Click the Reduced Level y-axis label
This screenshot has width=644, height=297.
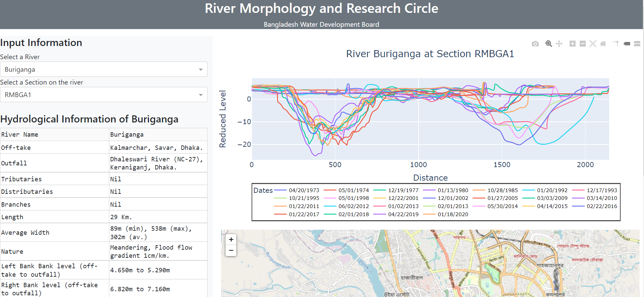point(222,119)
